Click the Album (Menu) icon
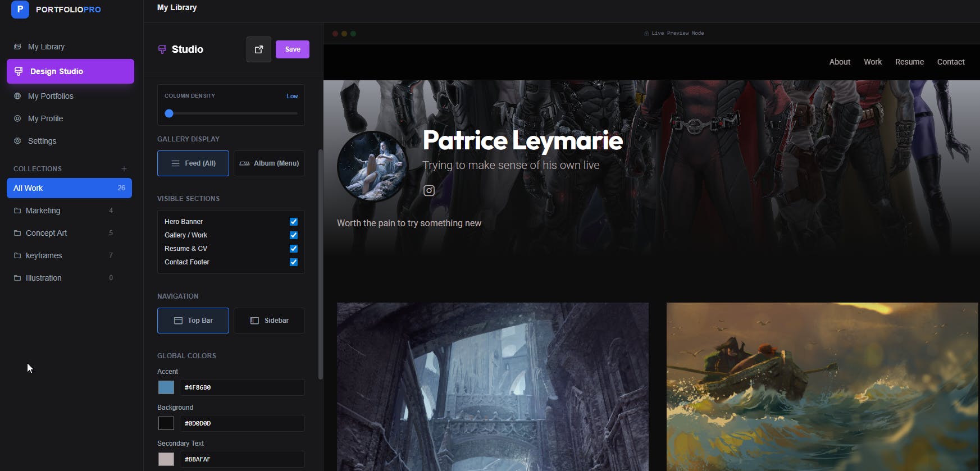The width and height of the screenshot is (980, 471). 244,163
